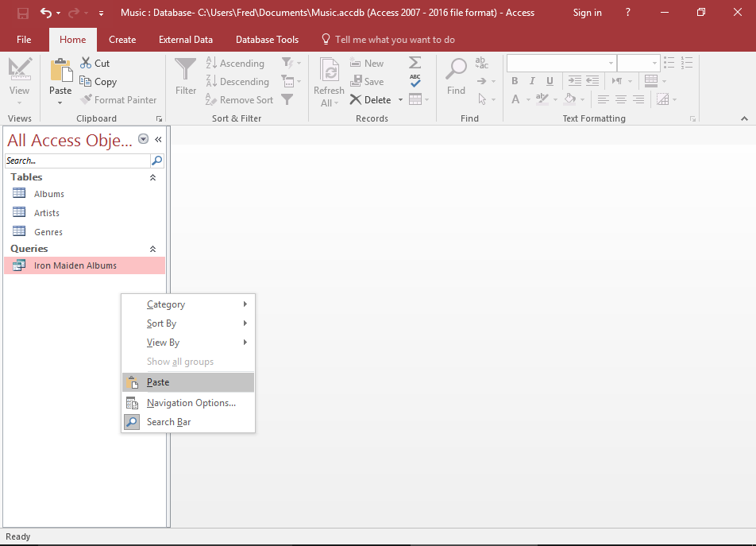Open the Delete dropdown arrow
Image resolution: width=756 pixels, height=546 pixels.
point(400,100)
